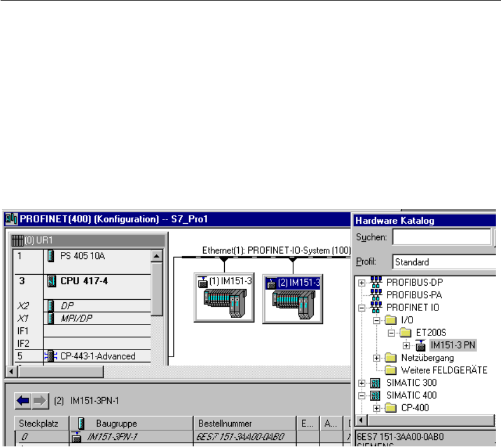Expand the CP-400 folder
Screen dimensions: 501x448
coord(378,408)
